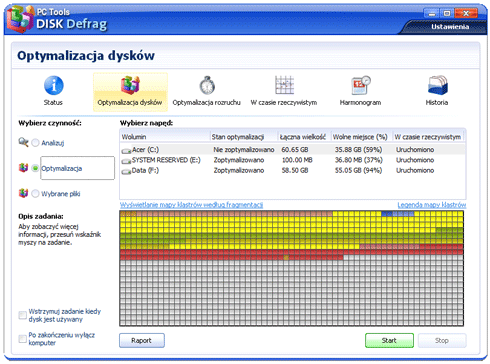Maximize the Disk Defrag window
This screenshot has height=364, width=490.
pyautogui.click(x=447, y=14)
